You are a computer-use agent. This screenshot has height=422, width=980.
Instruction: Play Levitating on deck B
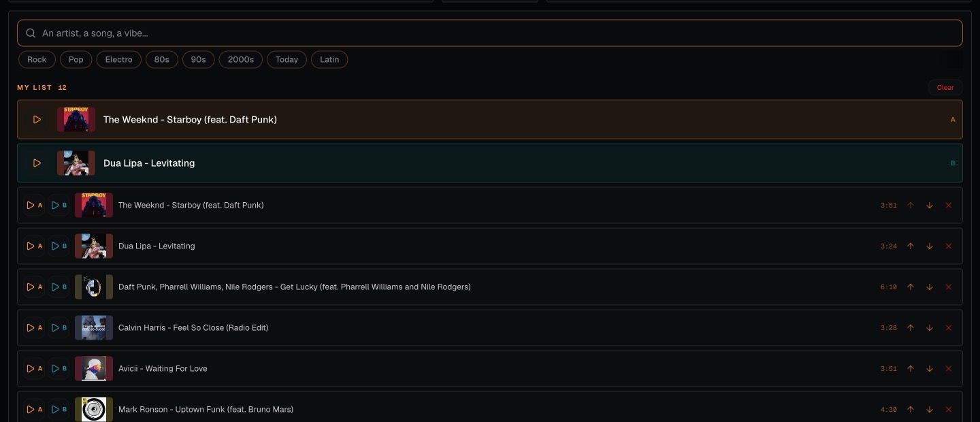(x=37, y=163)
